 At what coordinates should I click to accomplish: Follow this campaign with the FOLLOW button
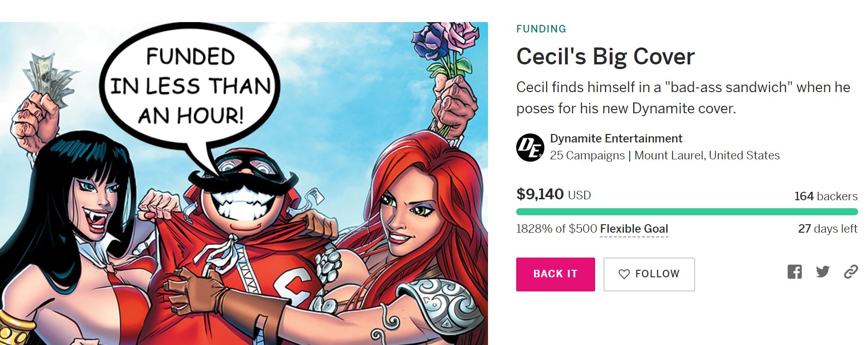(x=649, y=274)
